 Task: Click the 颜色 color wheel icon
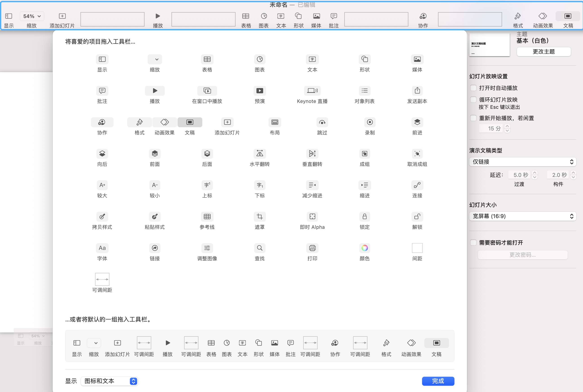tap(365, 248)
